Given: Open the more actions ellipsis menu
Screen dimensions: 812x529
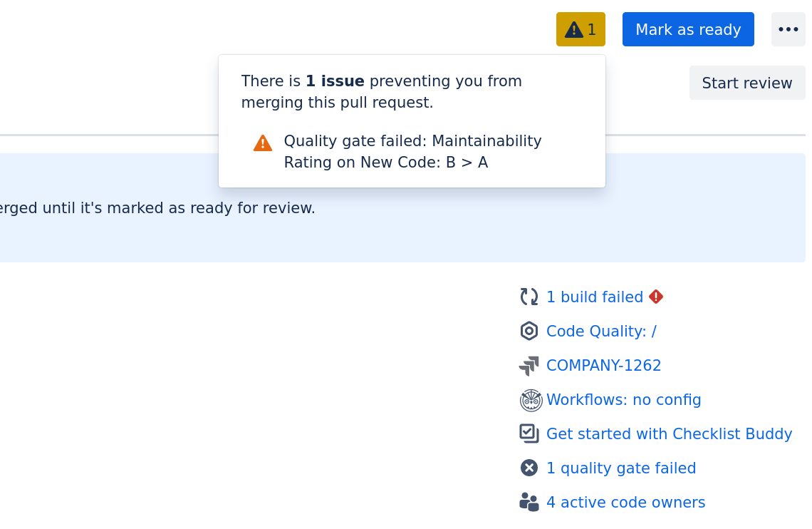Looking at the screenshot, I should [x=788, y=29].
